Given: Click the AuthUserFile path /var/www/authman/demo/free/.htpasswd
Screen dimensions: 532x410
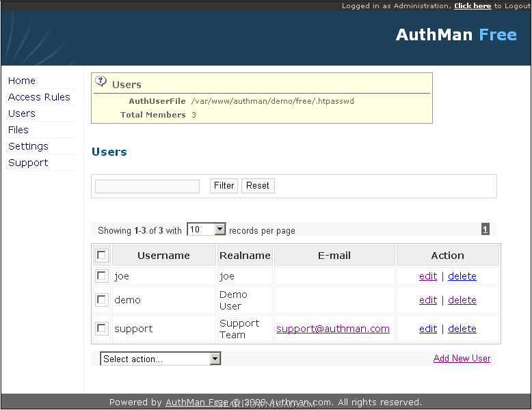Looking at the screenshot, I should [272, 101].
